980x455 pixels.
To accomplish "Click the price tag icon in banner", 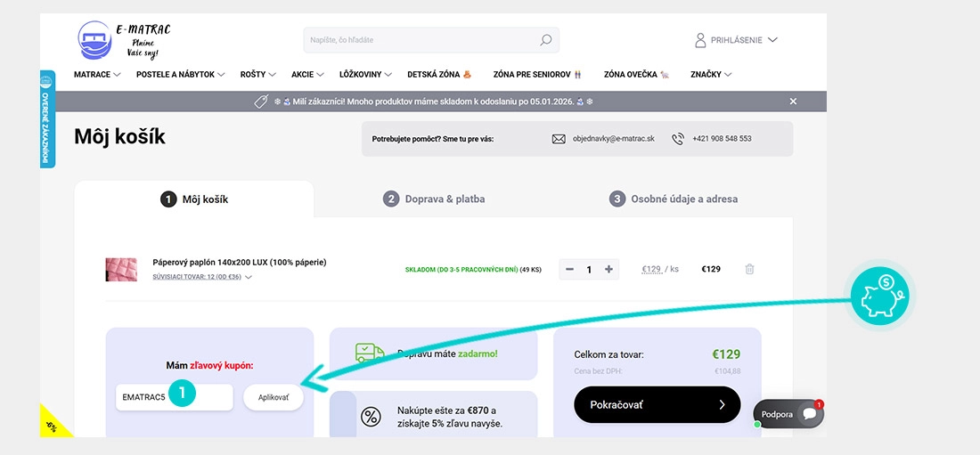I will coord(261,102).
